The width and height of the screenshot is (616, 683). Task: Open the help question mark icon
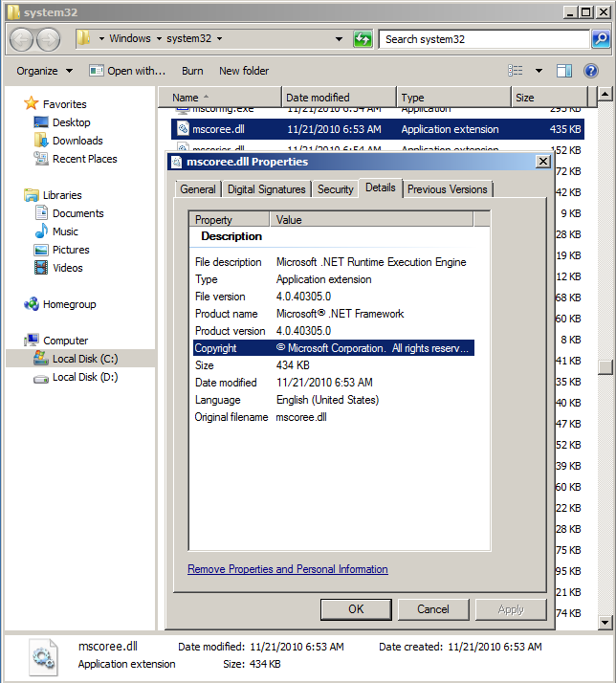(592, 71)
